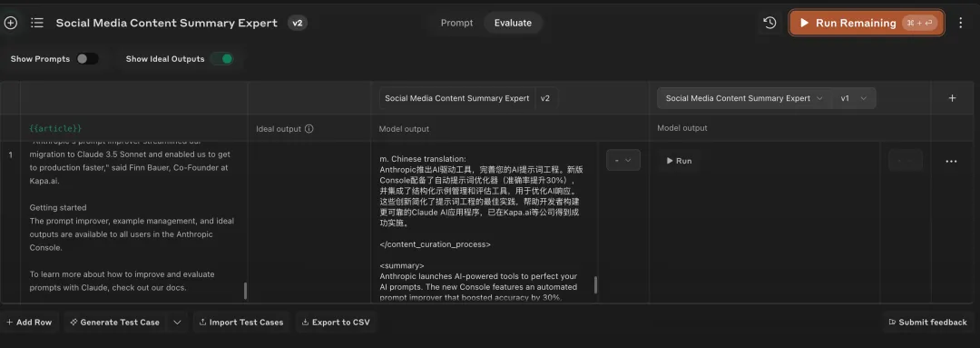Run row 1 for the v1 column
The width and height of the screenshot is (980, 348).
679,161
